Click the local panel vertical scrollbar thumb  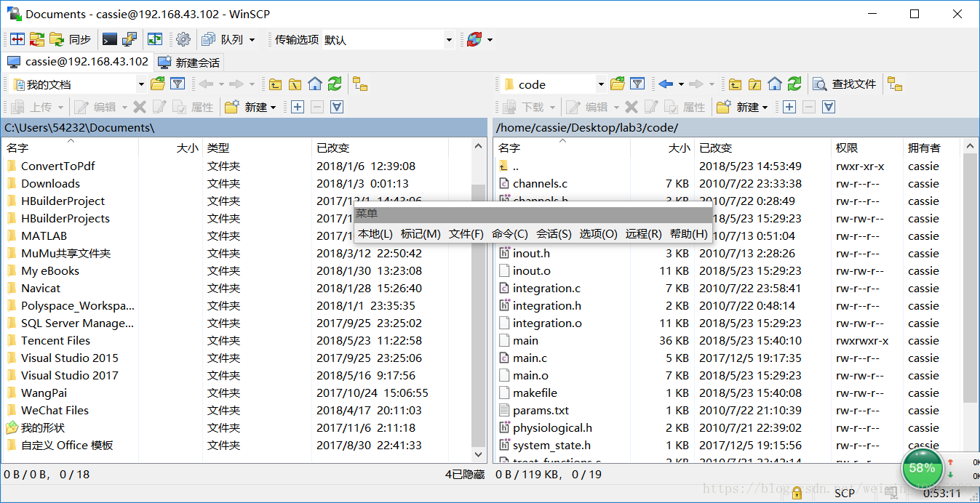pyautogui.click(x=478, y=314)
